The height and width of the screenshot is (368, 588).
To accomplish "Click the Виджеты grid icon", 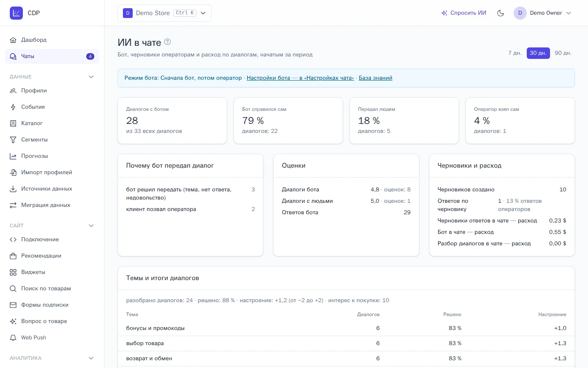I will (13, 272).
